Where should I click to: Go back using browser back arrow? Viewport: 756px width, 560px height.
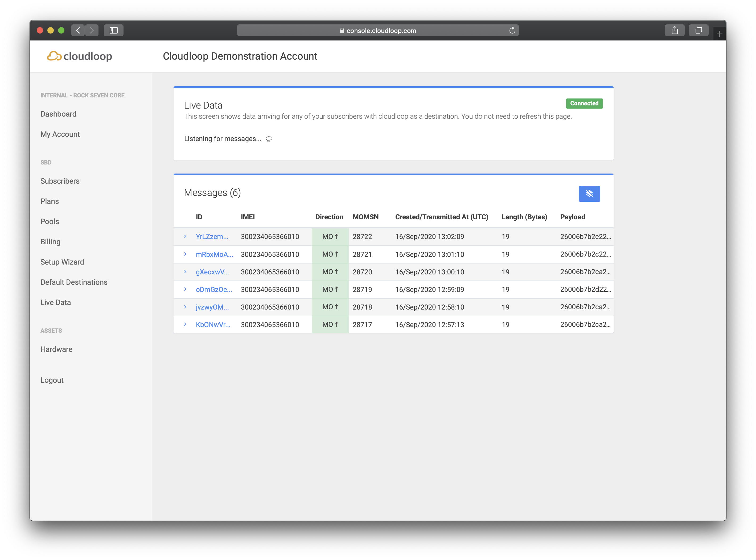[78, 31]
